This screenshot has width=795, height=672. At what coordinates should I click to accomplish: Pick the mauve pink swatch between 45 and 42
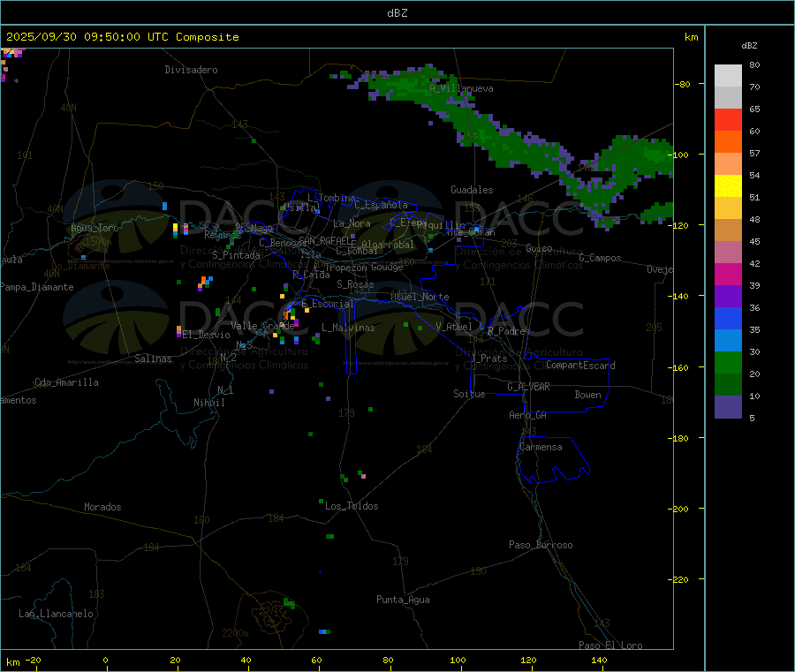click(728, 253)
